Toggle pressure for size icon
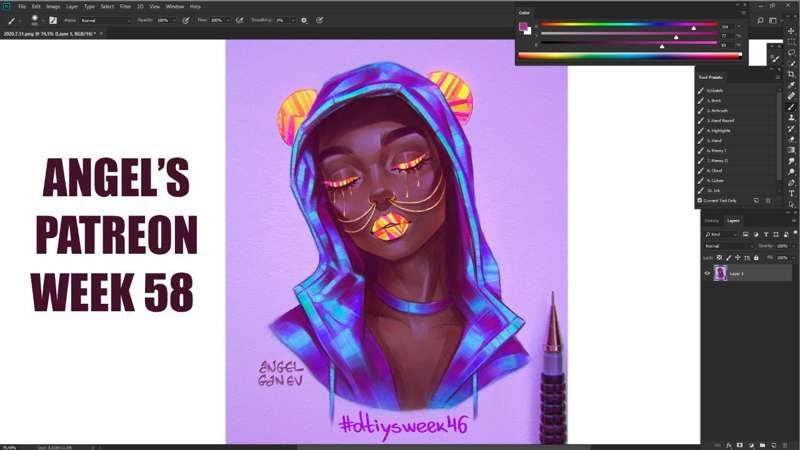This screenshot has width=800, height=450. point(320,20)
